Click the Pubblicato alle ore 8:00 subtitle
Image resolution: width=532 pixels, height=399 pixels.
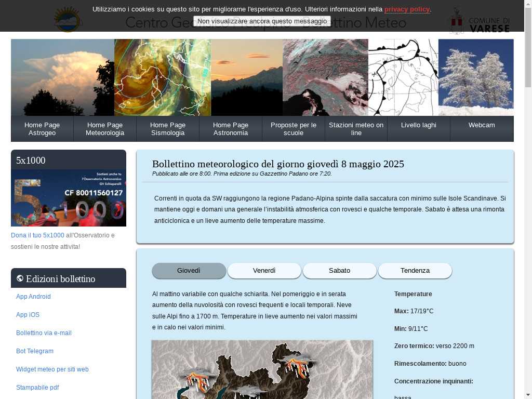[x=242, y=174]
